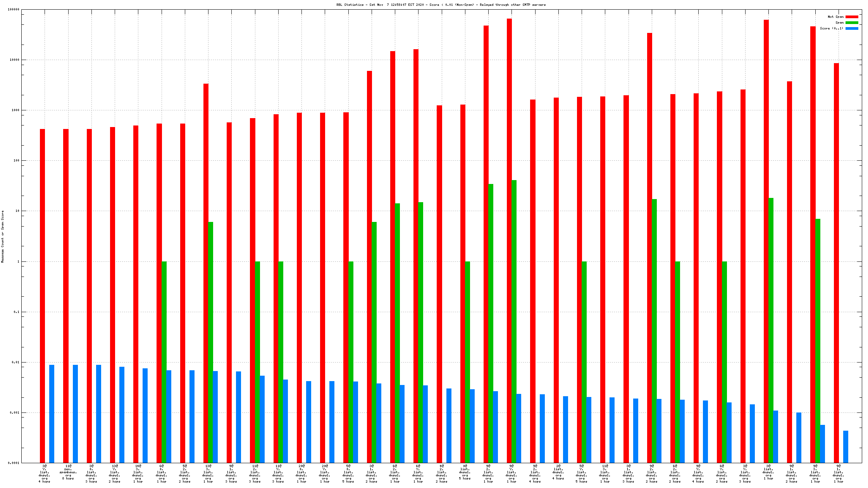Click the leftmost green Spam bar

coord(164,362)
